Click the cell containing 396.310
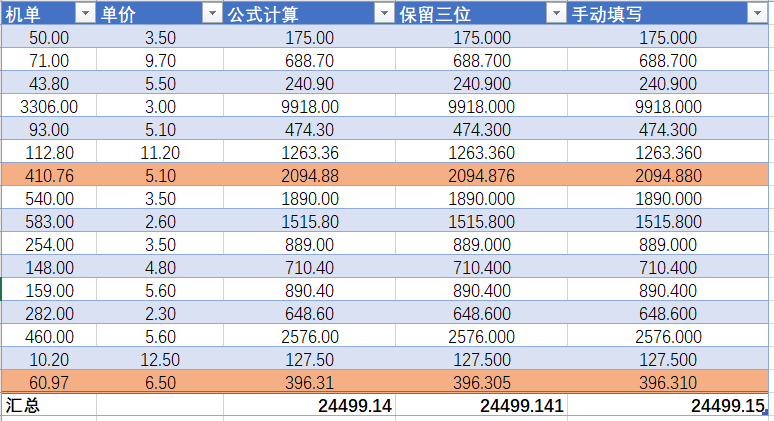 point(668,383)
